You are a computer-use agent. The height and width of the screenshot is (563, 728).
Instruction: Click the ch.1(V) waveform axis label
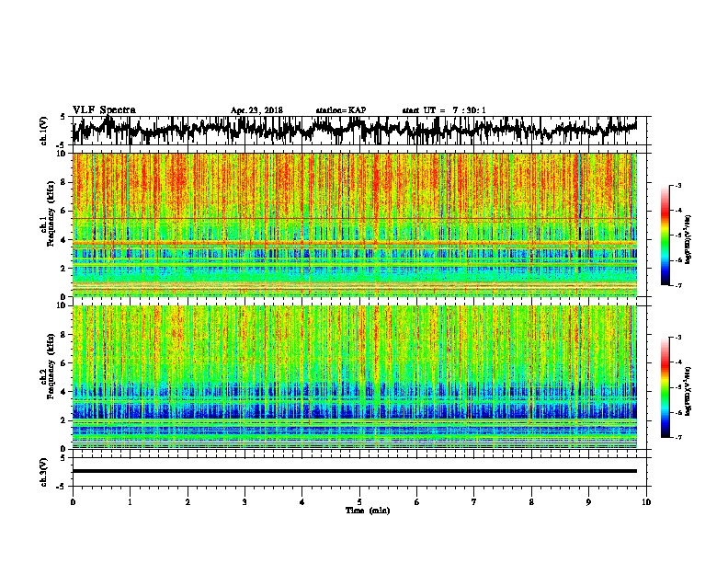[43, 131]
